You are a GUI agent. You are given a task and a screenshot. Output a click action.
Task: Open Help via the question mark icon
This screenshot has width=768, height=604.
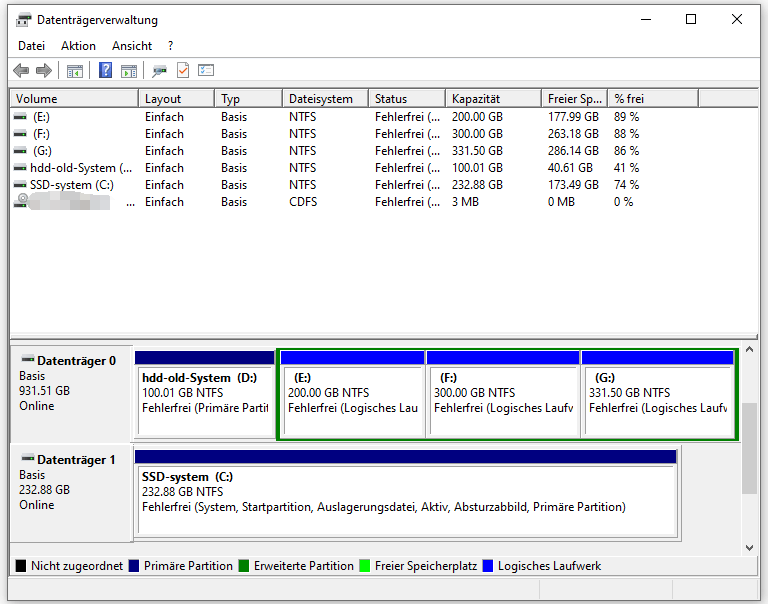pos(105,70)
